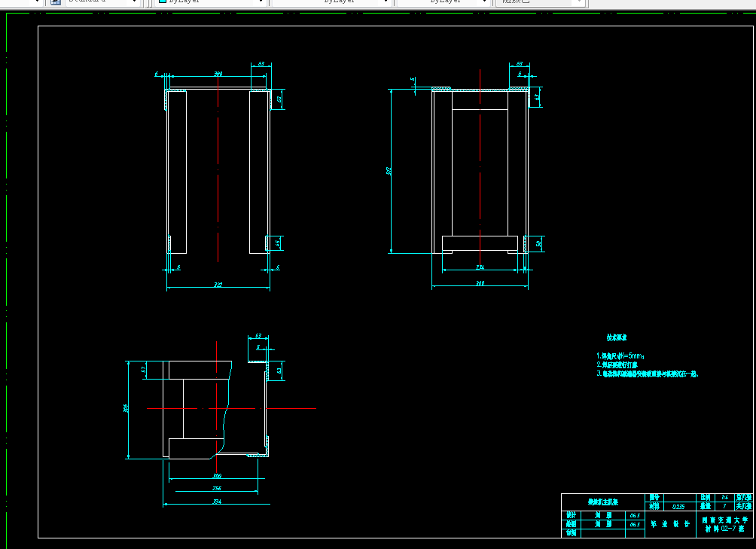
Task: Select the "材料 02-7 班" title block text
Action: tap(724, 529)
